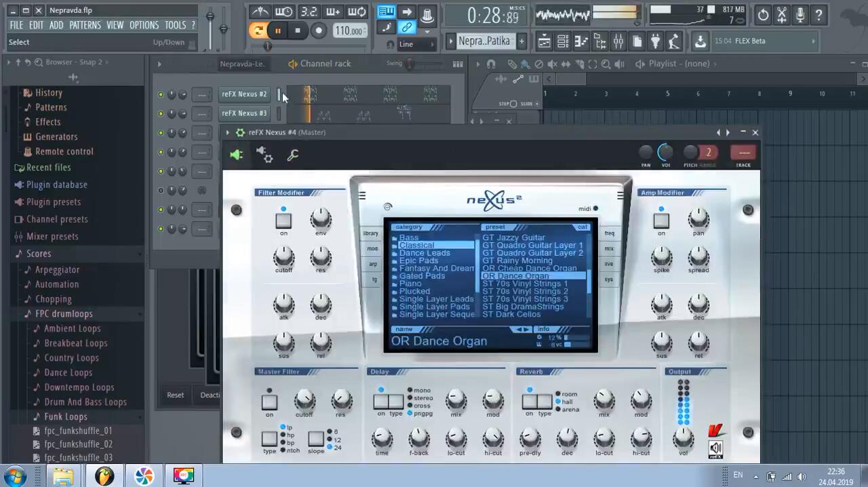Open the Playlist from the toolbar

click(544, 42)
